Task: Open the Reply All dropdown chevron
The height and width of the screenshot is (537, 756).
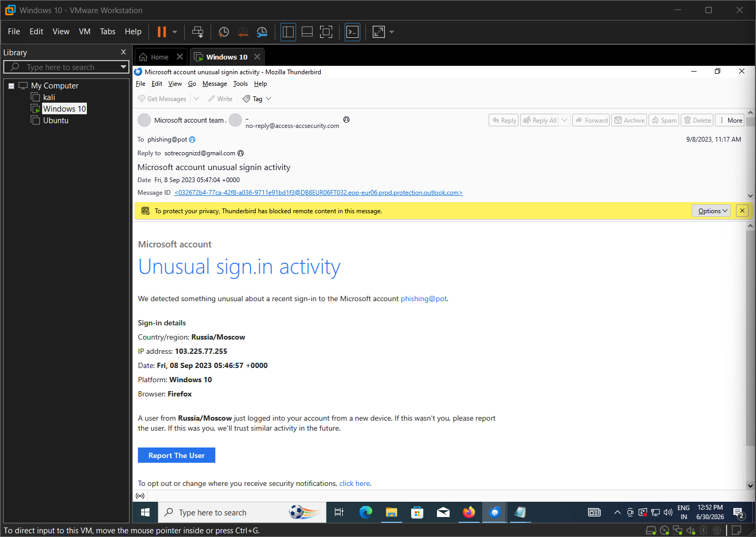Action: 564,121
